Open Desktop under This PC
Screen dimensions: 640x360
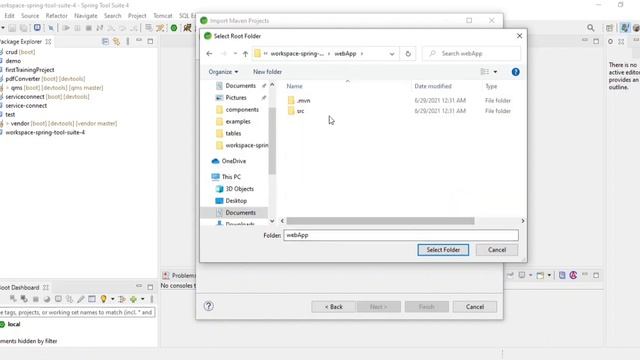pos(236,201)
